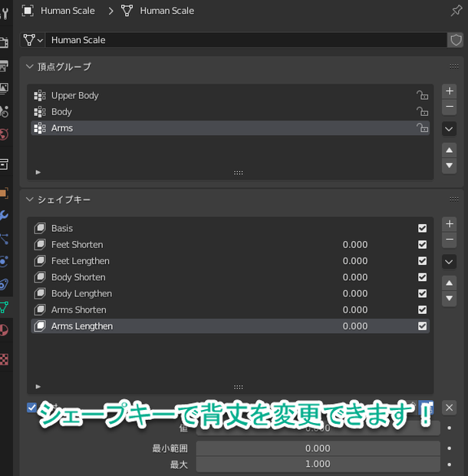Open the Modifiers wrench tab
This screenshot has height=476, width=468.
[4, 216]
